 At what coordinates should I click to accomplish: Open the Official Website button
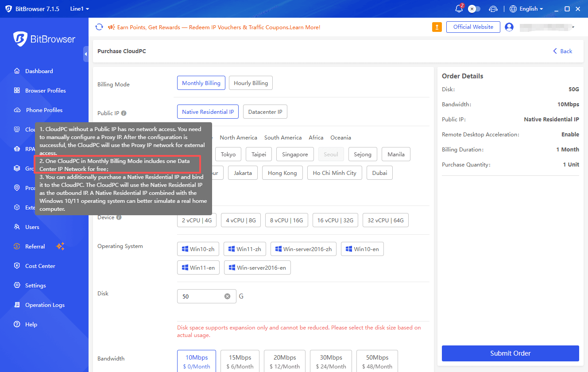473,27
